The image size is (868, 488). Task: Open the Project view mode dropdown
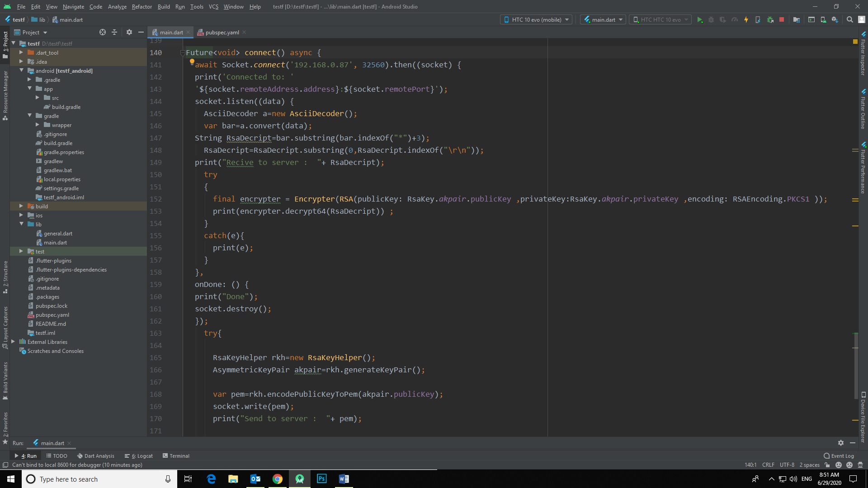coord(45,32)
